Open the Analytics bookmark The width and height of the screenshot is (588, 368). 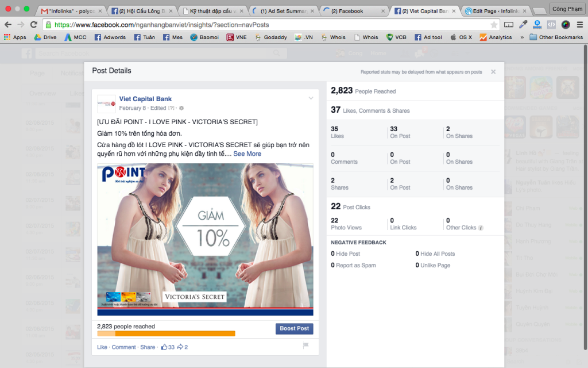point(496,37)
